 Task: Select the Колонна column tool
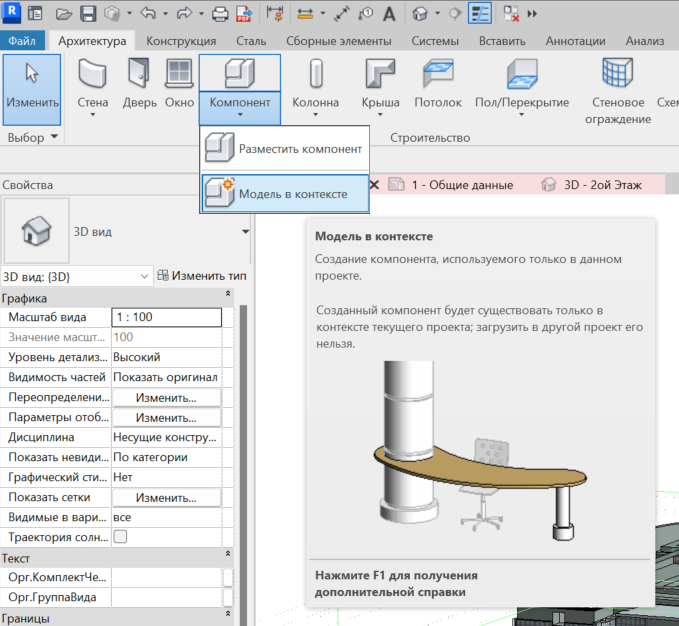316,89
